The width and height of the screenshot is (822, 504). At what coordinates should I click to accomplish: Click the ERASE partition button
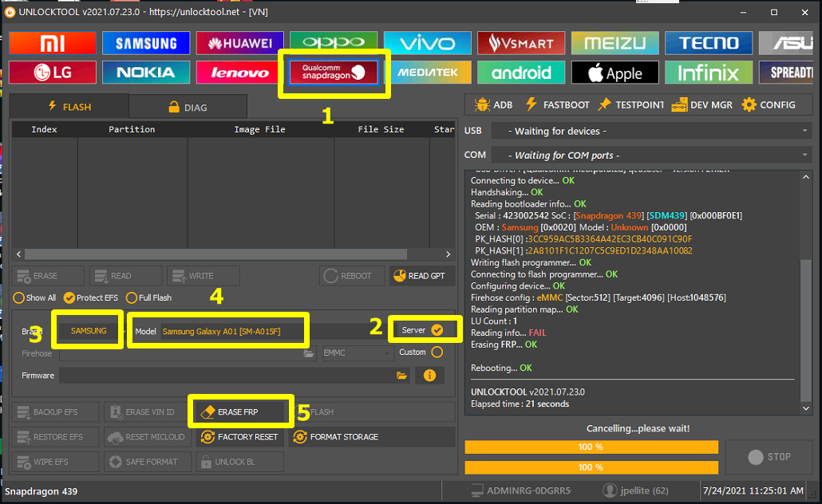[x=48, y=276]
